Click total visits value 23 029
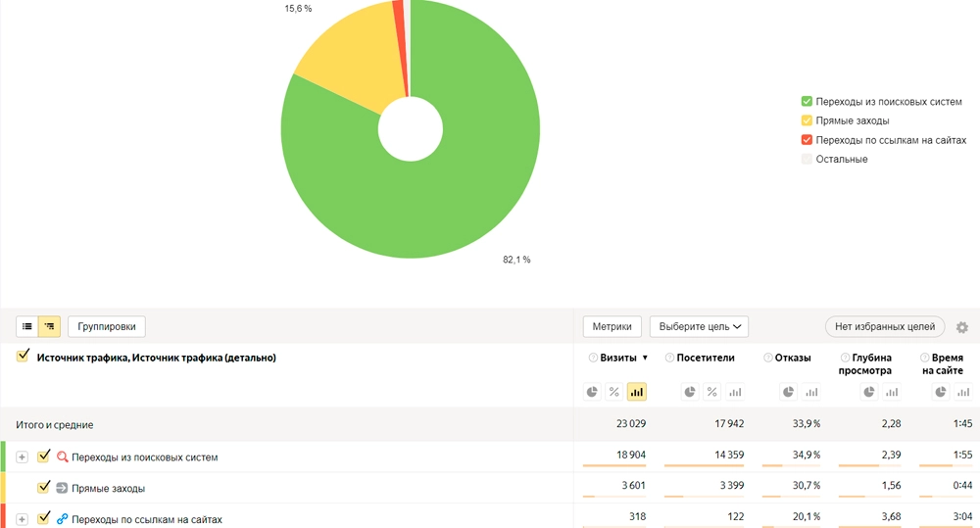The image size is (980, 528). (x=630, y=423)
